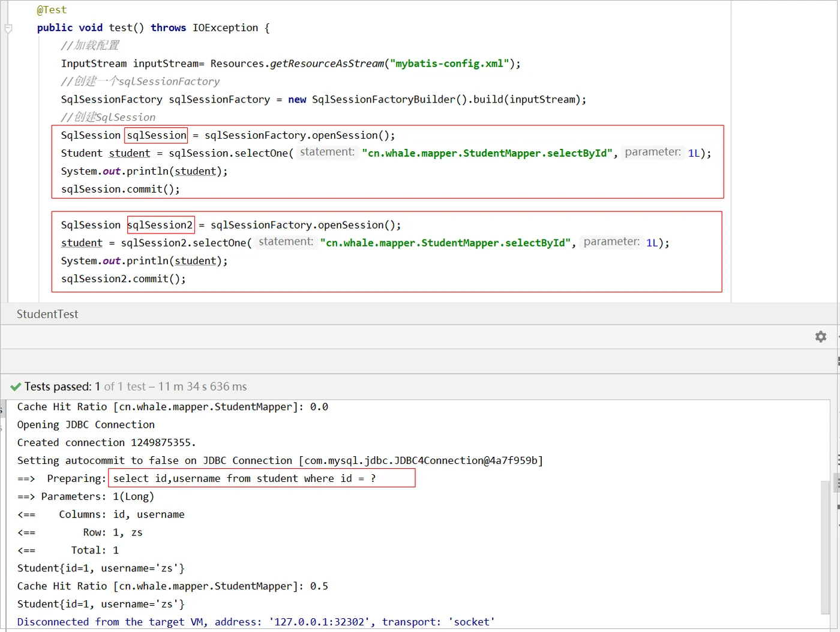Click the 'Tests passed: 1' status text
The width and height of the screenshot is (840, 632).
[62, 387]
